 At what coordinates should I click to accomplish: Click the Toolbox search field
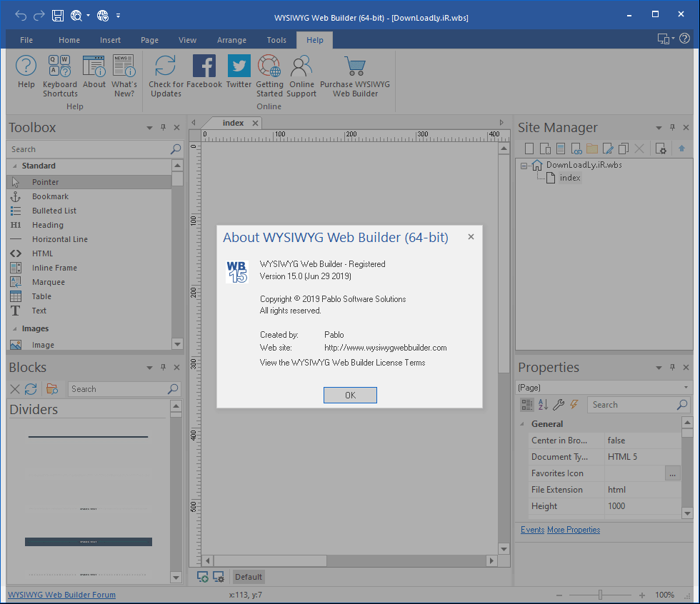point(94,149)
